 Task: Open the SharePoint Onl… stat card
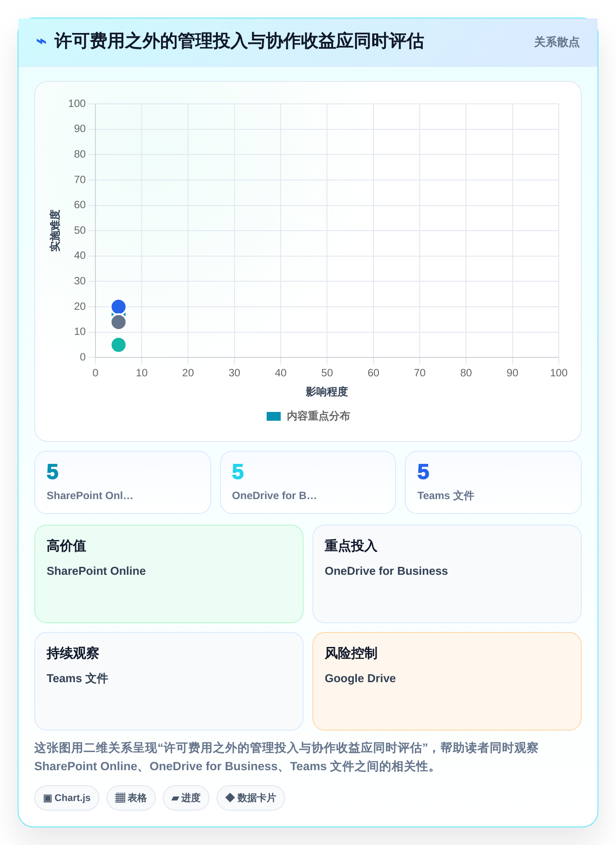123,482
